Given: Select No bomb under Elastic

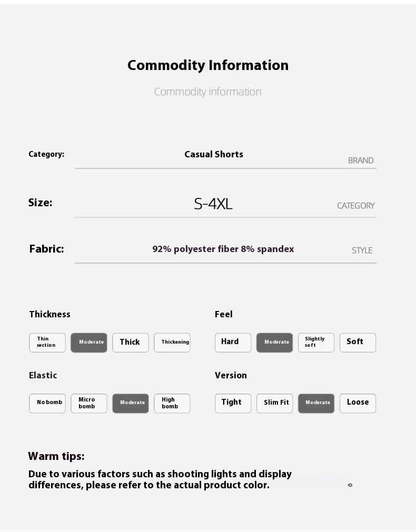Looking at the screenshot, I should coord(47,403).
